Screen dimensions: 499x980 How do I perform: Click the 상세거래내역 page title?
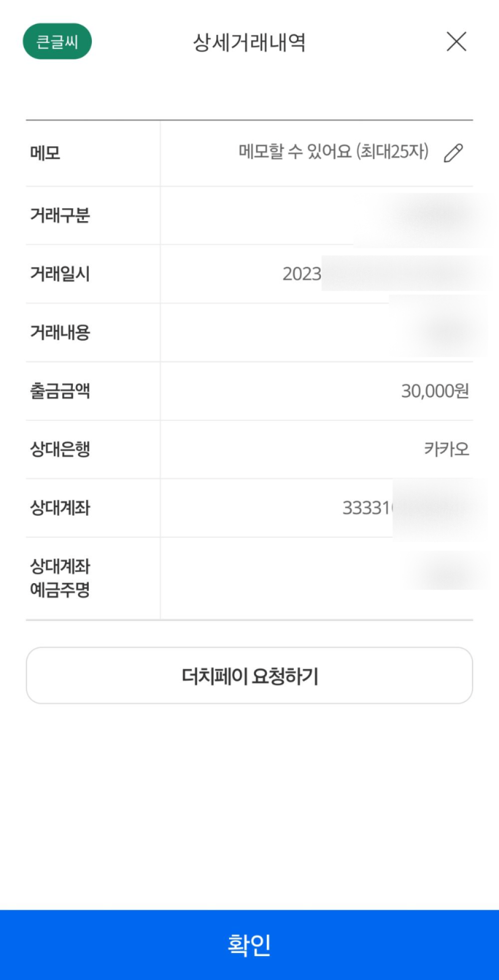[x=249, y=42]
